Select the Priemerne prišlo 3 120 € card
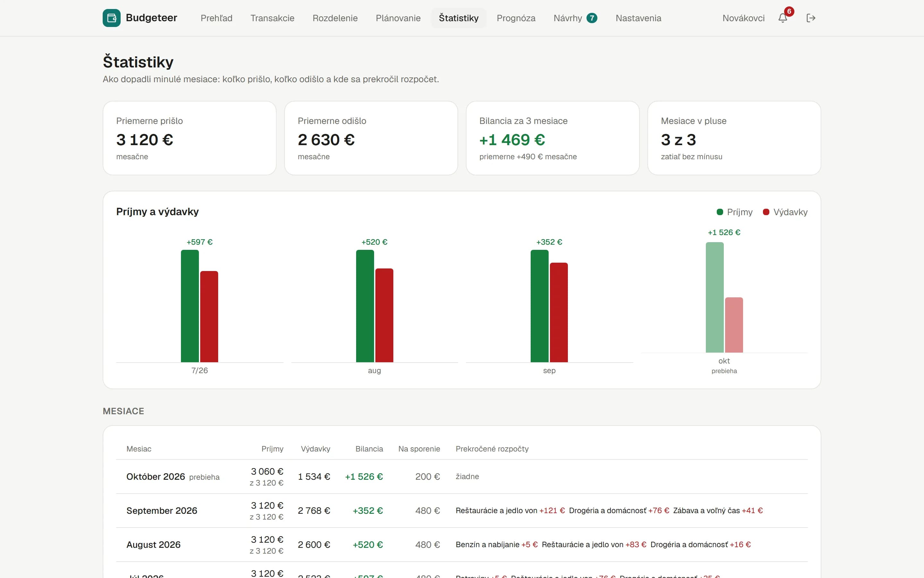Viewport: 924px width, 578px height. point(189,138)
